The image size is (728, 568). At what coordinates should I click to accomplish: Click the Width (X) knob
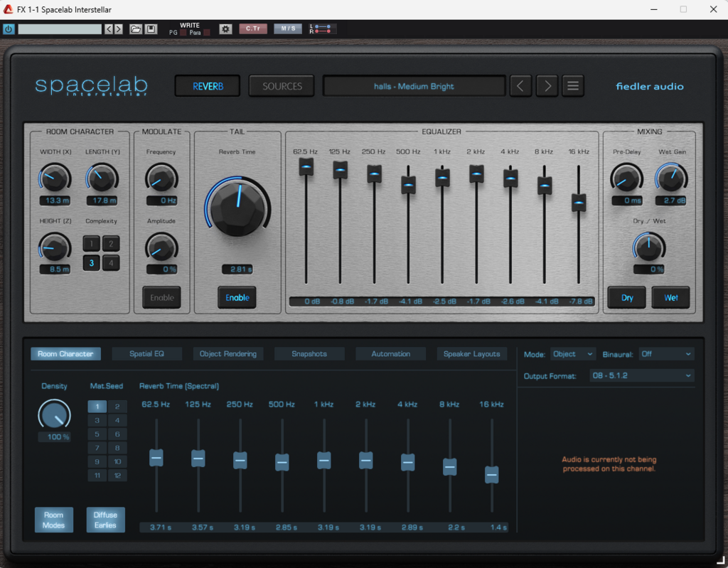click(x=55, y=178)
